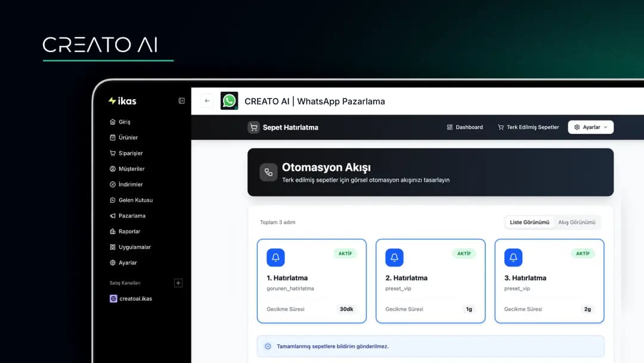Add a sales channel with plus icon

point(178,283)
